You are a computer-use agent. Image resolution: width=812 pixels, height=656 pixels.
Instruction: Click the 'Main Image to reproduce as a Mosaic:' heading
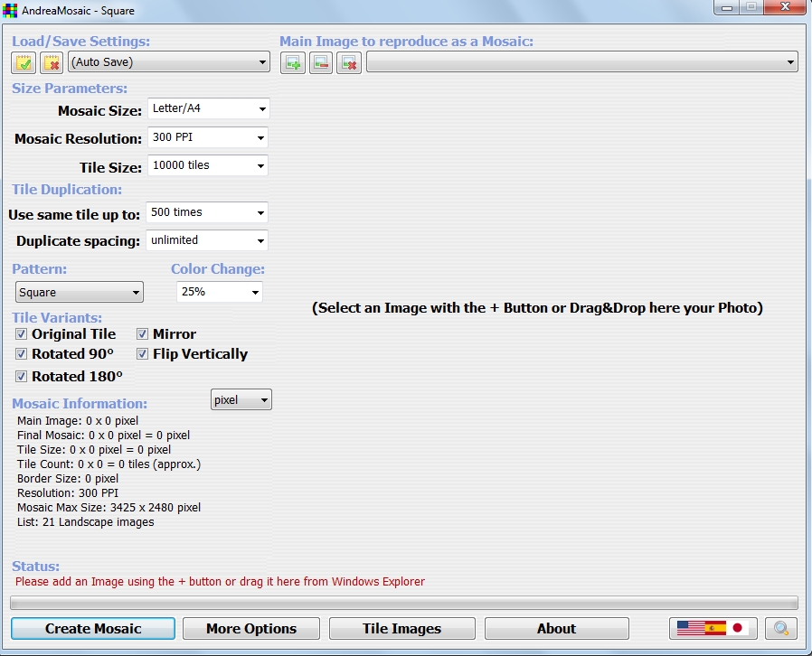pyautogui.click(x=407, y=42)
